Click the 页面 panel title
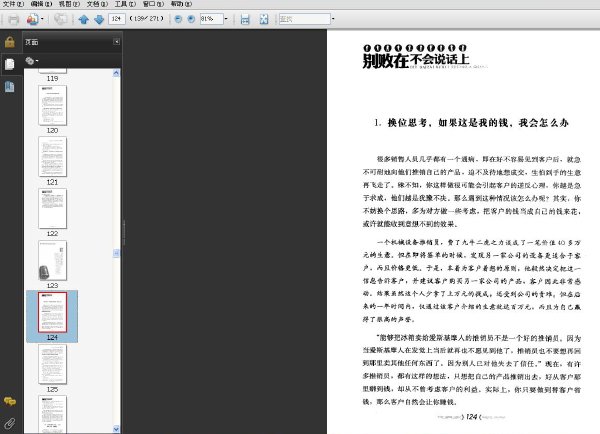 [32, 42]
